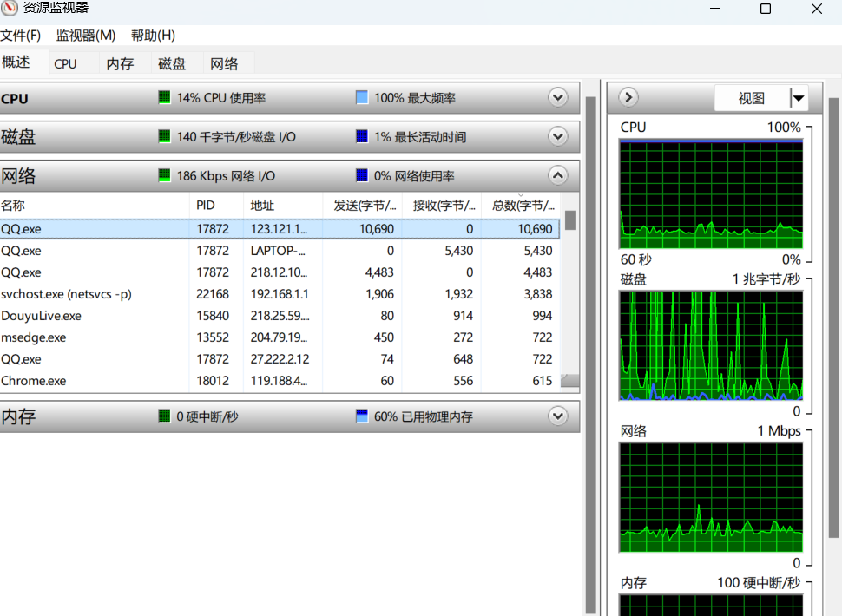Click the CPU section header bar
Viewport: 842px width, 616px height.
[x=289, y=98]
